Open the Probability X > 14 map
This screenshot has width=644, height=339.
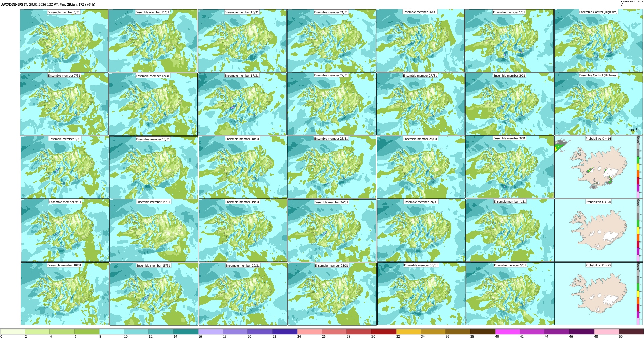point(596,167)
